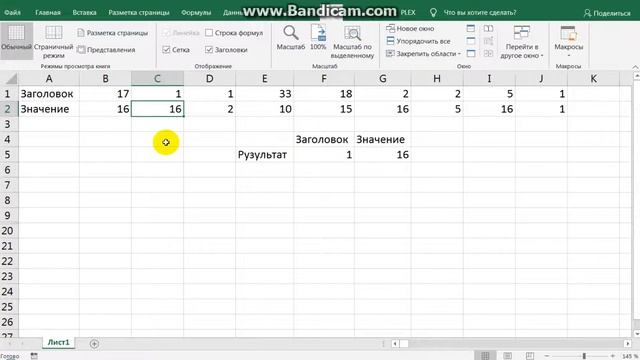This screenshot has height=360, width=640.
Task: Select cell F4 containing Заголовок
Action: point(324,140)
